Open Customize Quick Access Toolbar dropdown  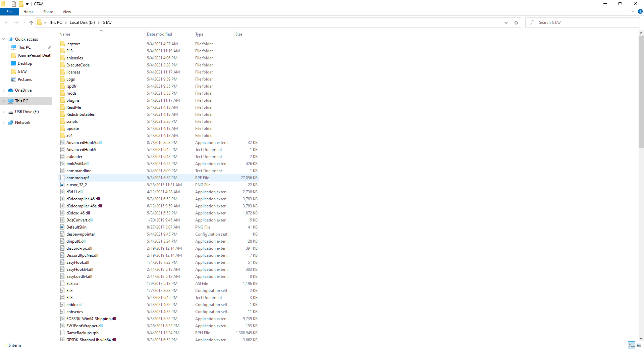pos(27,4)
